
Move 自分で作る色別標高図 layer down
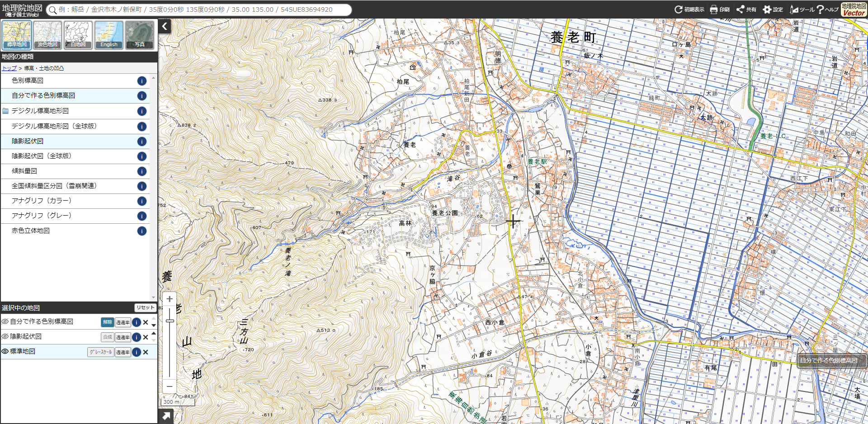click(x=154, y=325)
